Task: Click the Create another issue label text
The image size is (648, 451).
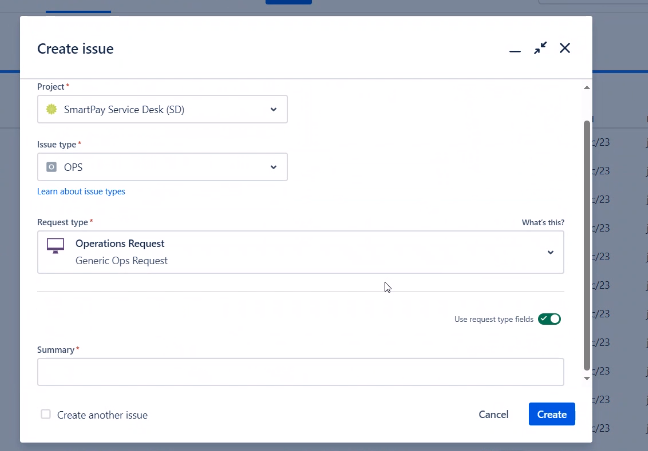Action: (102, 415)
